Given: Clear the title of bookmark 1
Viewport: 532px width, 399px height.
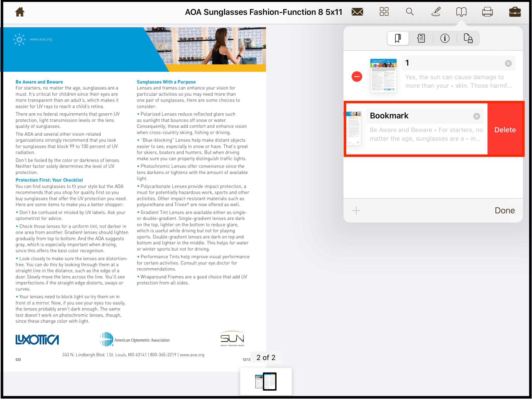Looking at the screenshot, I should 508,63.
